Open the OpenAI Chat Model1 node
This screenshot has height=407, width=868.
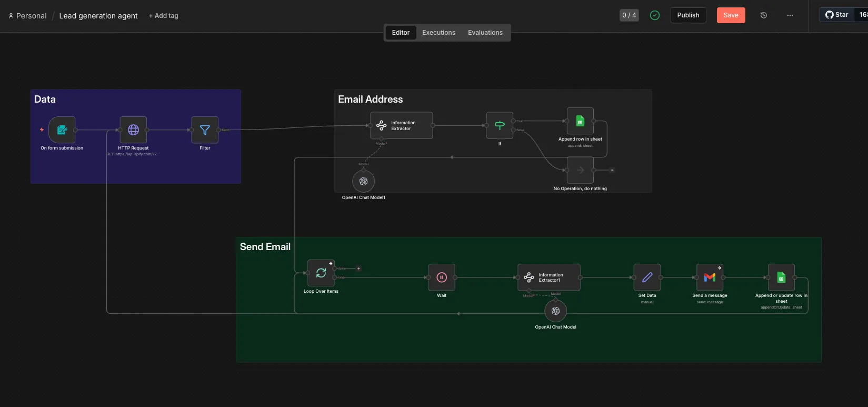pyautogui.click(x=363, y=181)
